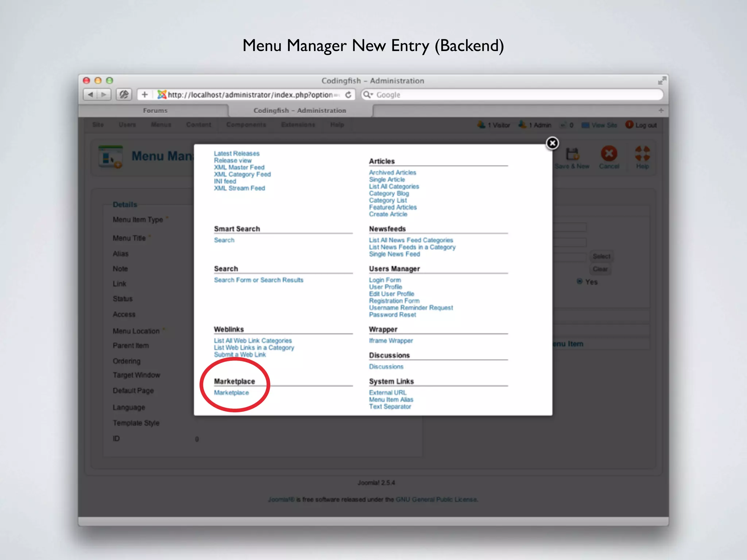747x560 pixels.
Task: Choose List All News Feed Categories
Action: click(x=411, y=240)
